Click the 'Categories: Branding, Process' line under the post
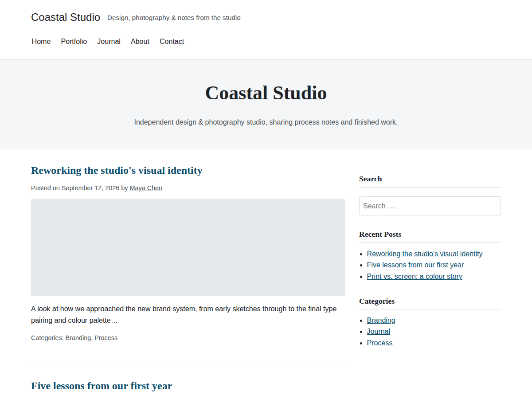The height and width of the screenshot is (399, 532). click(74, 338)
